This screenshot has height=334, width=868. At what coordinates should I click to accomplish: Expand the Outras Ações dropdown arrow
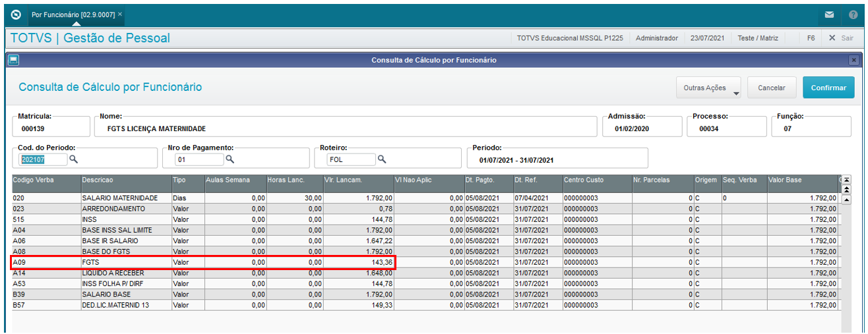[x=736, y=94]
